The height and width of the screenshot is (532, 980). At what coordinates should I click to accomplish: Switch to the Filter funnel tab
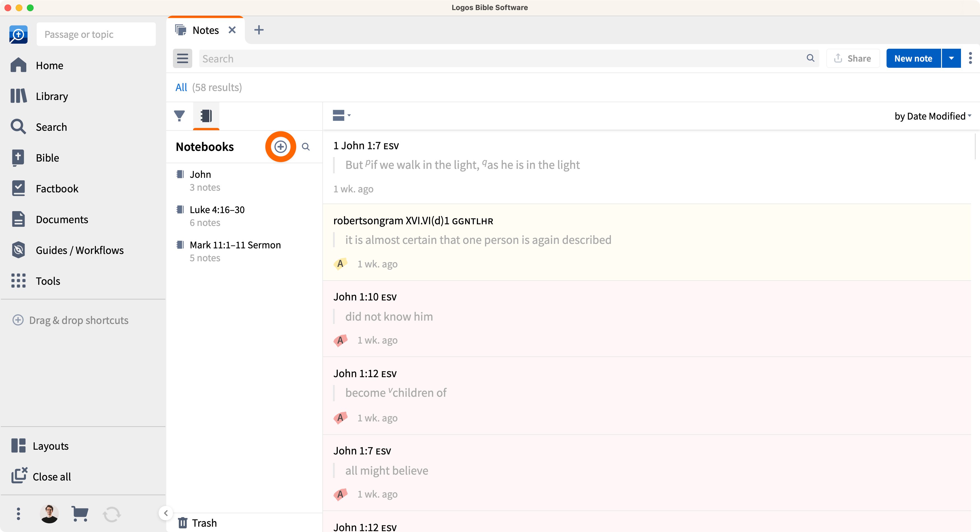179,116
